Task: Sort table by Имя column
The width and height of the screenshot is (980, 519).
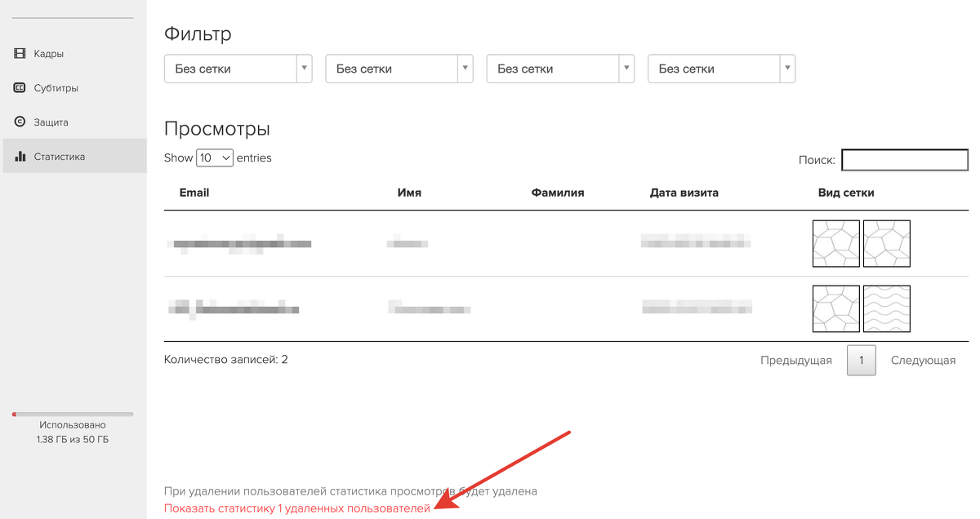Action: coord(409,193)
